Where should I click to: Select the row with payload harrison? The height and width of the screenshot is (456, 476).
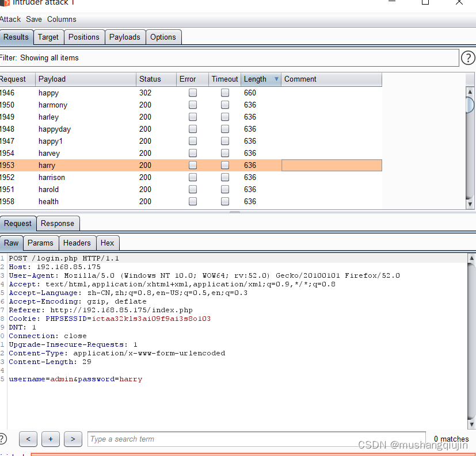click(x=191, y=177)
